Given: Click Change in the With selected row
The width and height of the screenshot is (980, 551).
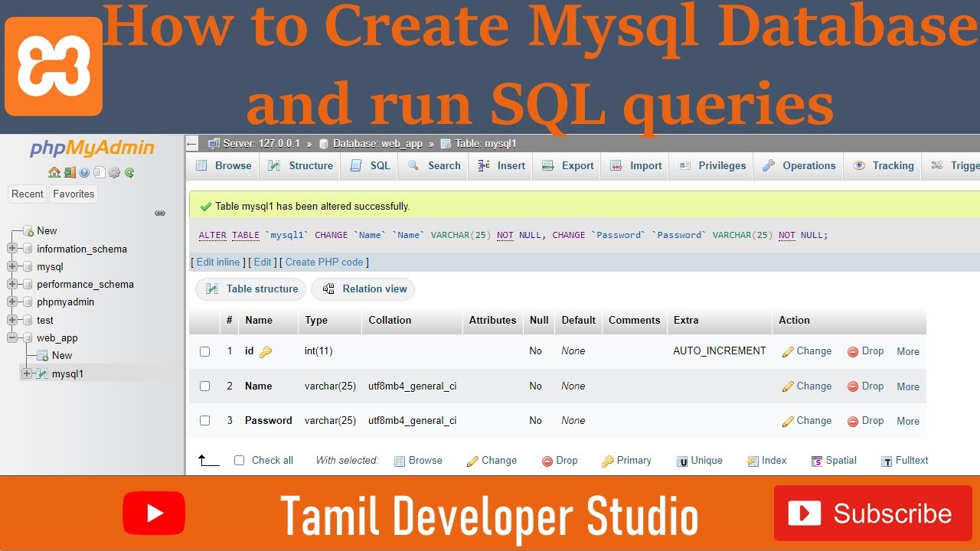Looking at the screenshot, I should point(492,461).
